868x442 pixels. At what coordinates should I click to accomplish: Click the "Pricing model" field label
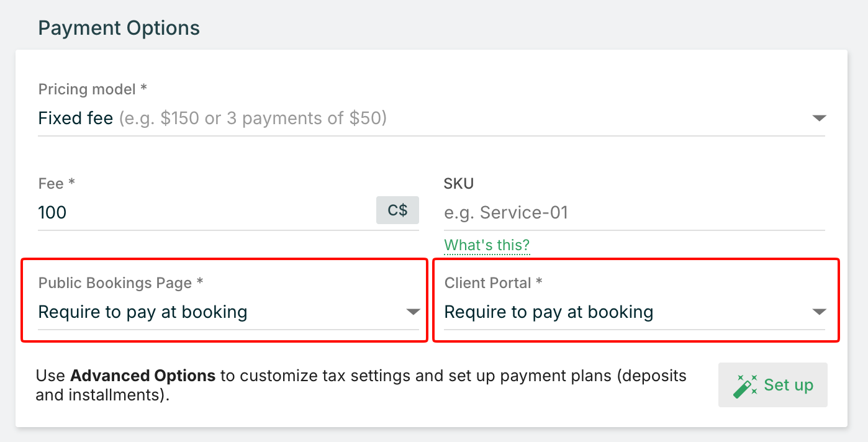point(93,89)
